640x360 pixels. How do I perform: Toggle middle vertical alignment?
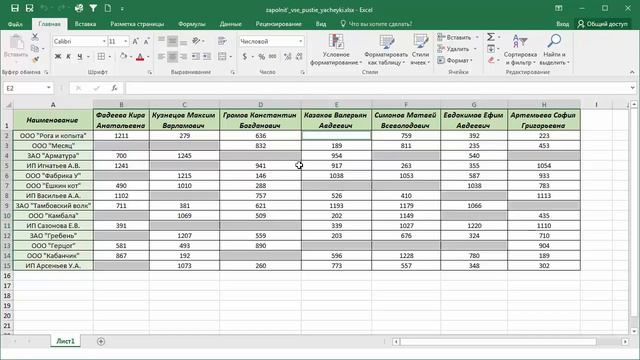coord(173,41)
